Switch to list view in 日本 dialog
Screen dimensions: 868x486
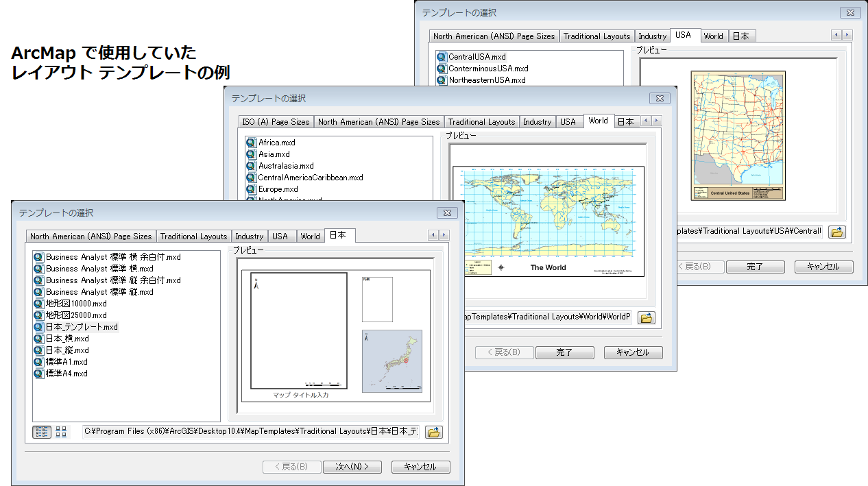pos(42,432)
